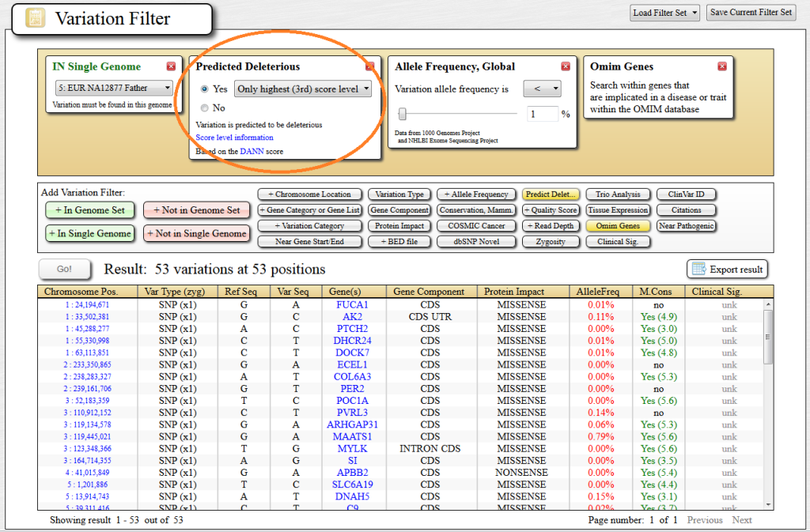Open the Load Filter Set dropdown
This screenshot has height=532, width=810.
point(664,13)
